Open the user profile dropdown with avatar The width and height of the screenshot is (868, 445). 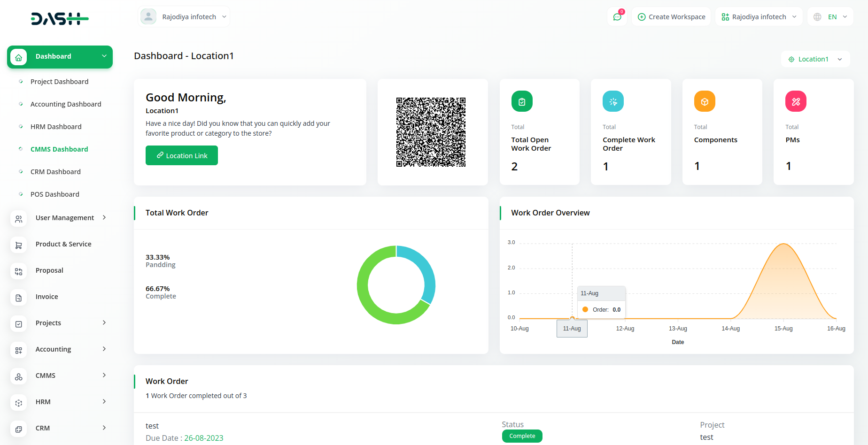pyautogui.click(x=184, y=17)
